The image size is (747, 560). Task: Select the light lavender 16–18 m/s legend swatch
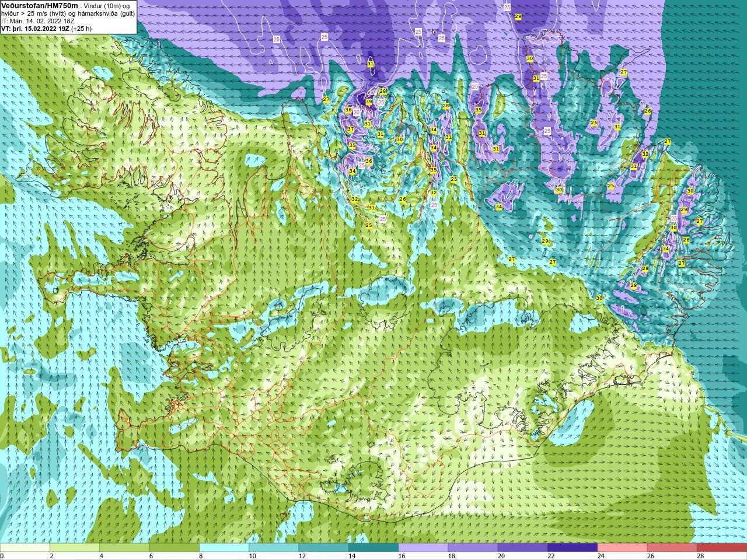[423, 547]
